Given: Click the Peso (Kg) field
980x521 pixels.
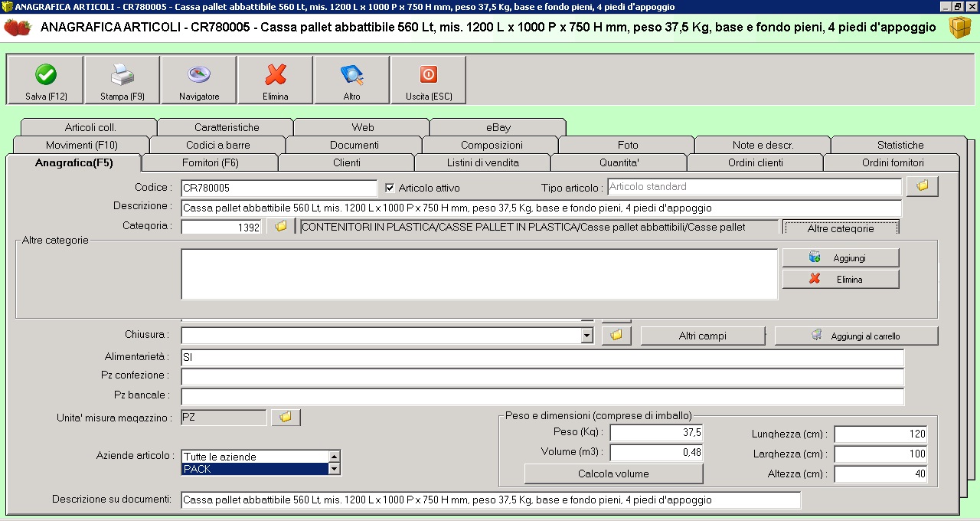Looking at the screenshot, I should 656,433.
